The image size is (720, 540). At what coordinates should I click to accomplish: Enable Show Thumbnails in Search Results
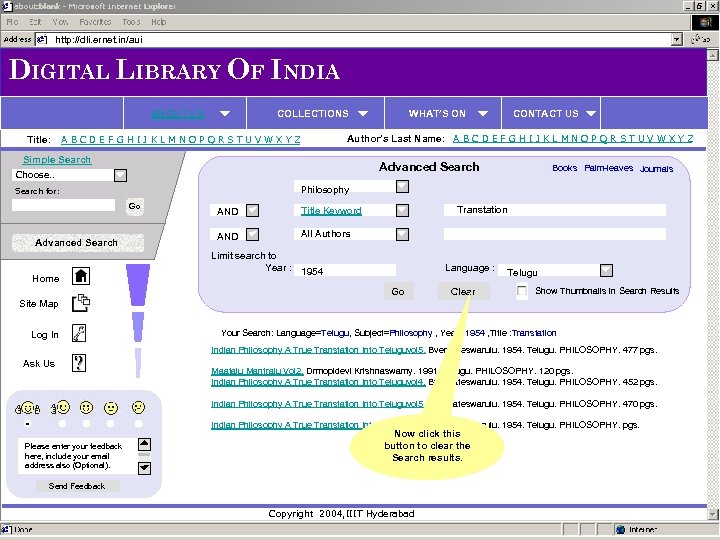pos(522,291)
